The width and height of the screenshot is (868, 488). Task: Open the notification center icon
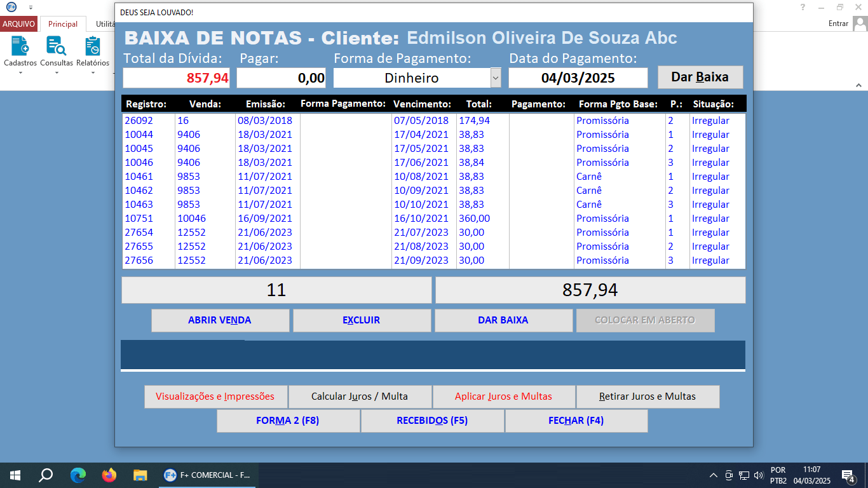point(848,475)
